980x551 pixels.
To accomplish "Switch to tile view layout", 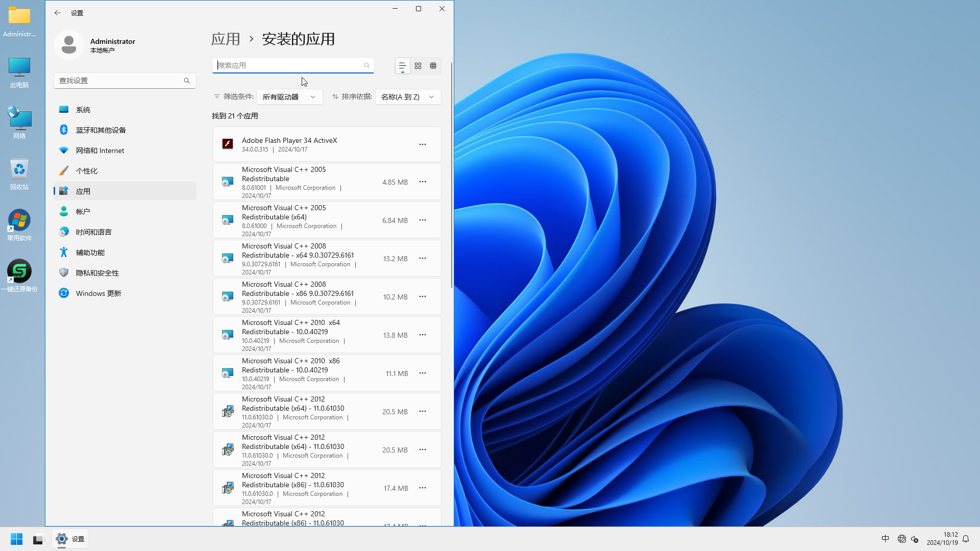I will pos(433,66).
